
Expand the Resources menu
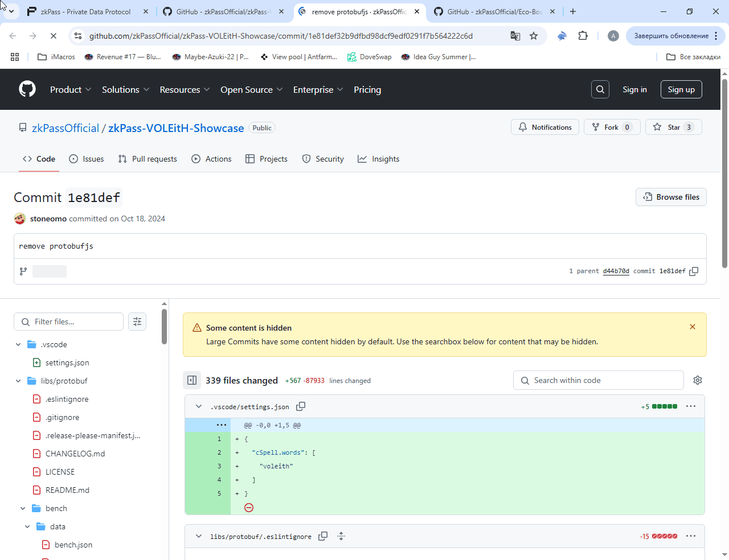(x=185, y=89)
